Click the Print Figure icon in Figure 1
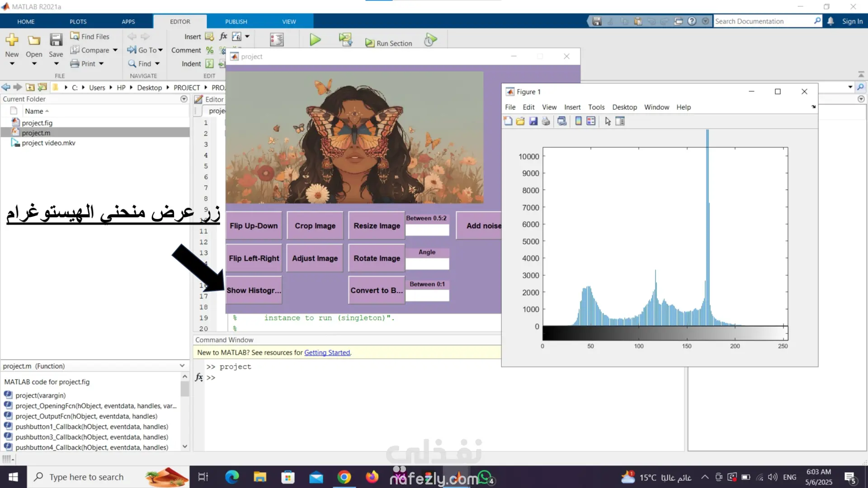Screen dimensions: 868x488 click(x=546, y=121)
